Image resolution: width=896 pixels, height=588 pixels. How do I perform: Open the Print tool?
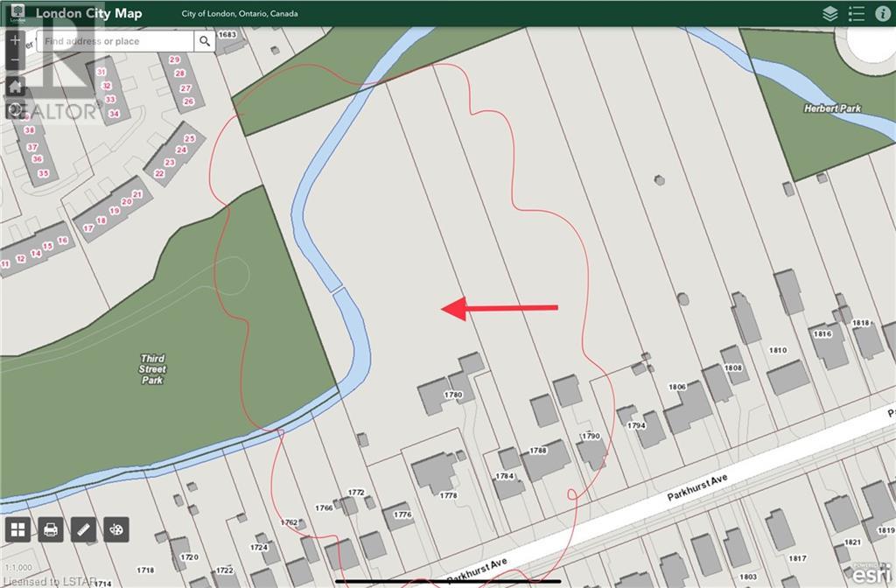pyautogui.click(x=51, y=529)
